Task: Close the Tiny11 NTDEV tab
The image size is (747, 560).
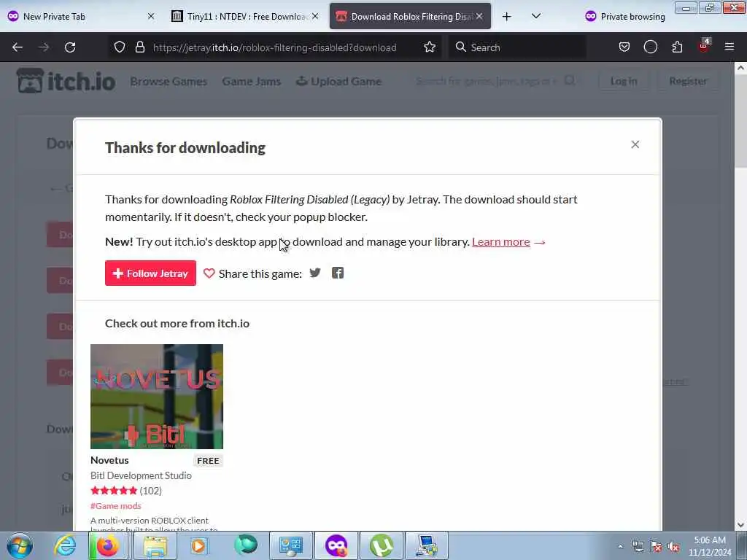Action: click(x=315, y=17)
